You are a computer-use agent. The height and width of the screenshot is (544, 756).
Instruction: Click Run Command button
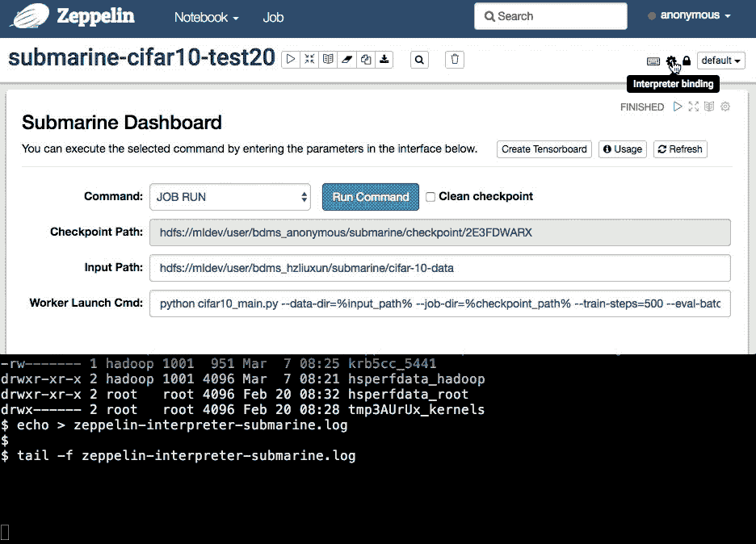tap(370, 197)
